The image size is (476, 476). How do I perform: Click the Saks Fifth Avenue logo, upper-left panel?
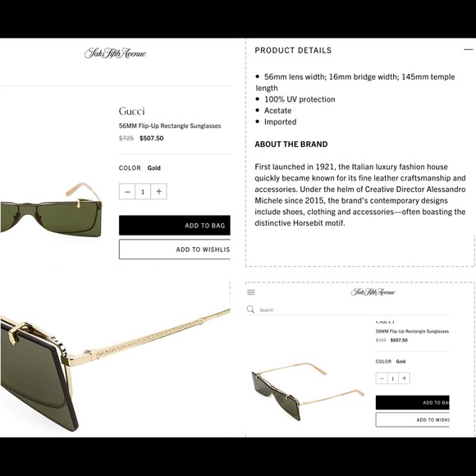click(x=115, y=53)
